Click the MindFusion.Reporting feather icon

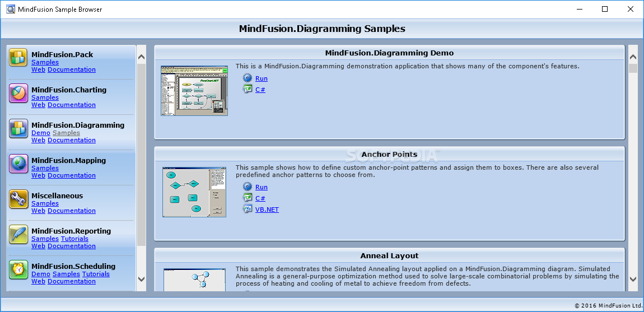pos(18,234)
